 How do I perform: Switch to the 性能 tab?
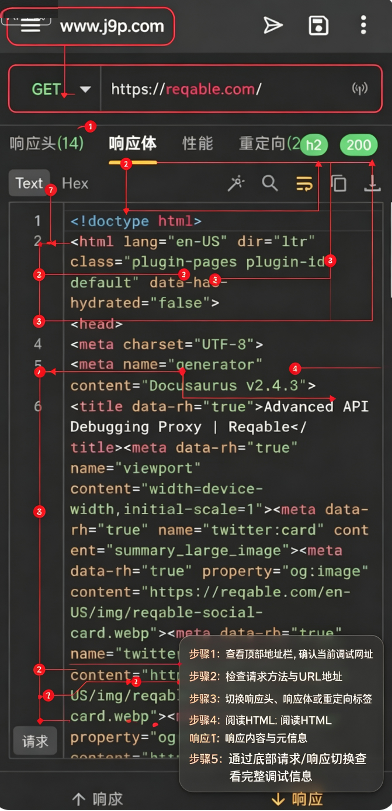(198, 144)
